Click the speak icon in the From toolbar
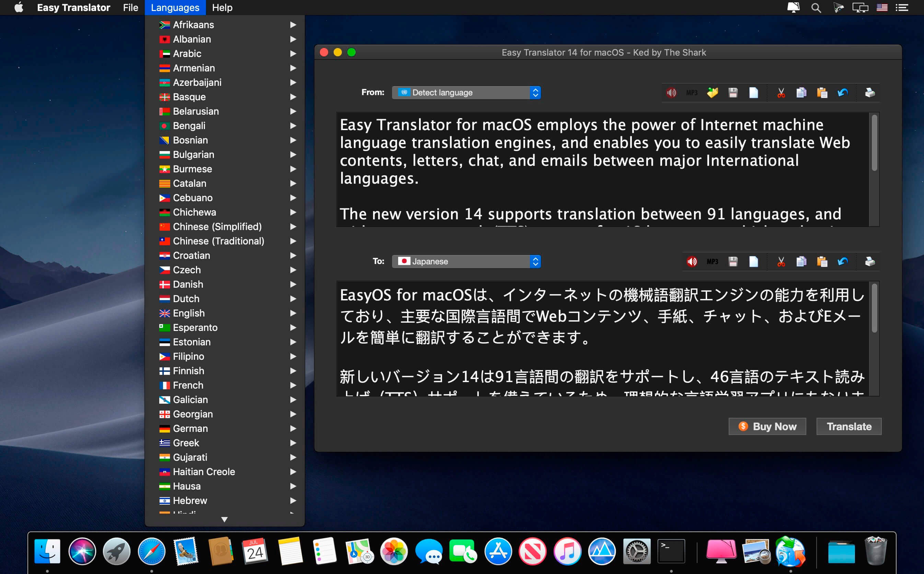 tap(671, 93)
